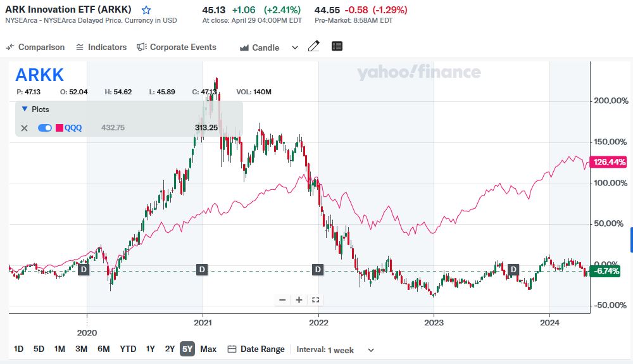
Task: Click the ARKK chart title
Action: pyautogui.click(x=39, y=75)
